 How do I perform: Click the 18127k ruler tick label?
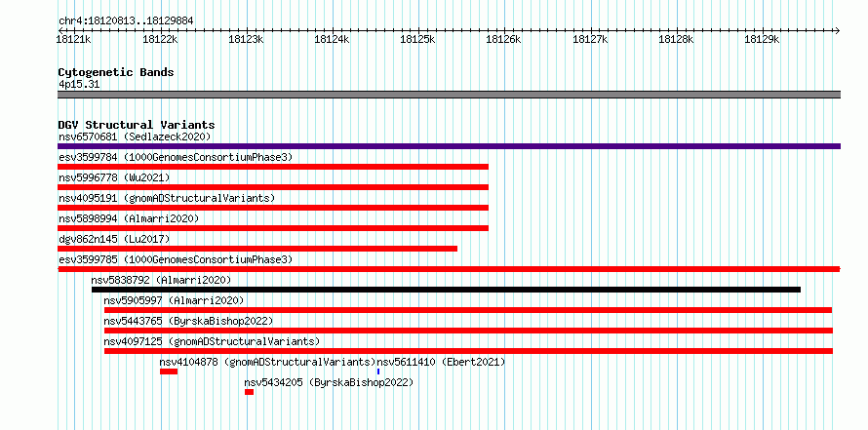click(x=589, y=40)
